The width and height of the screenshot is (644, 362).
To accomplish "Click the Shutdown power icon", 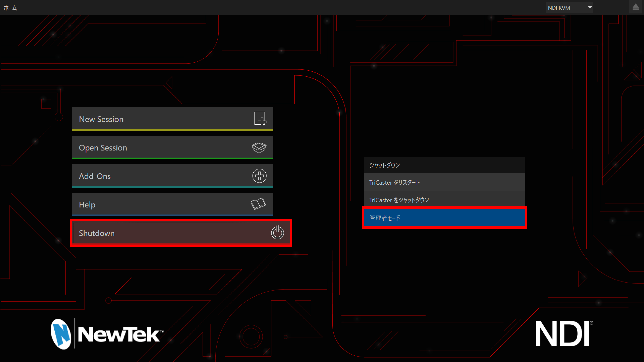I will click(x=278, y=233).
